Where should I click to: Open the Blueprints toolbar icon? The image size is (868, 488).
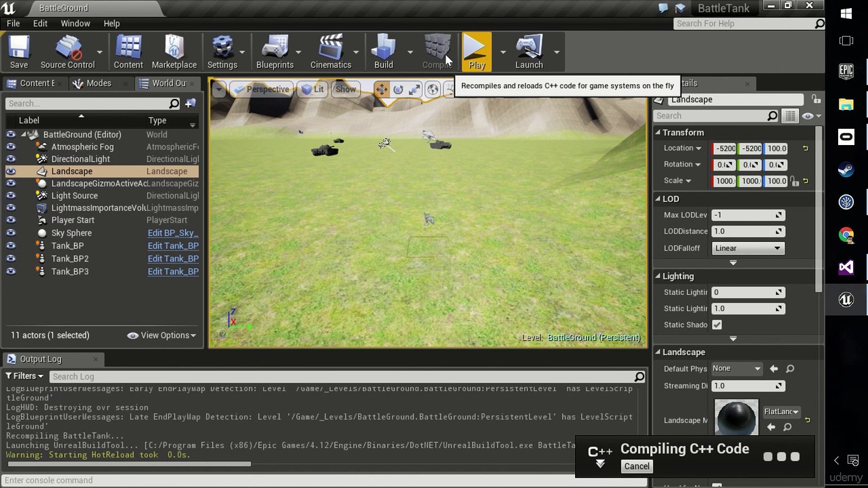coord(275,52)
